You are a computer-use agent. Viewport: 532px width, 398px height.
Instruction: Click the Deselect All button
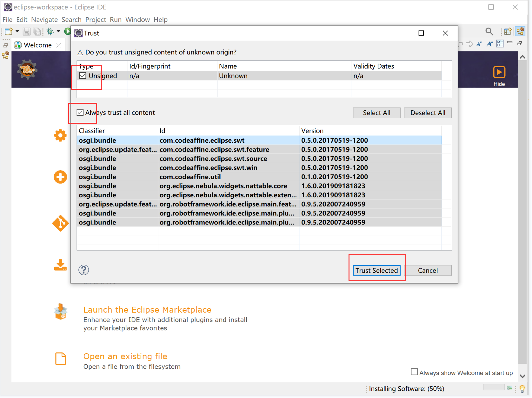click(428, 113)
